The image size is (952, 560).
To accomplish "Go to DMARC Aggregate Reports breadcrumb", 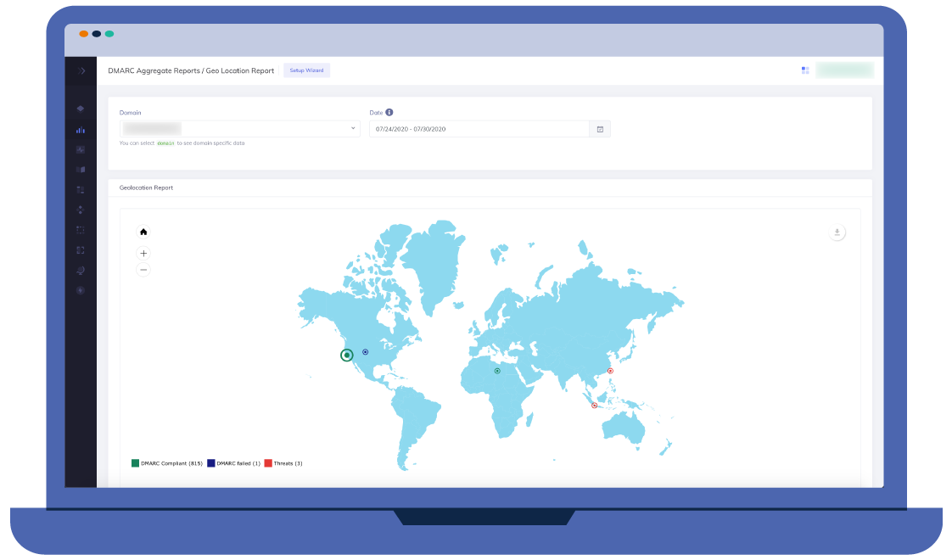I will 154,70.
